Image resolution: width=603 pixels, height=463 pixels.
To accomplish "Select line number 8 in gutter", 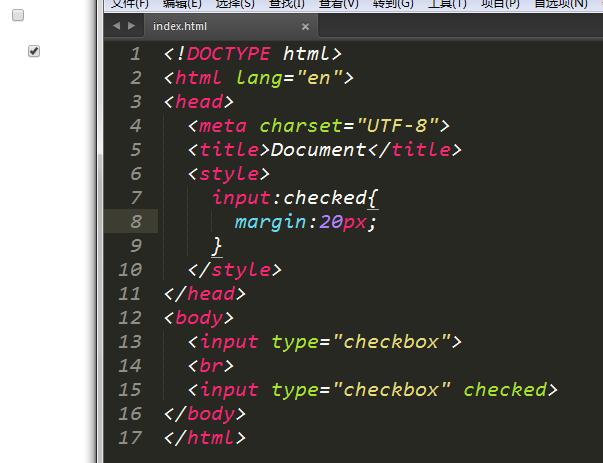I will tap(136, 222).
